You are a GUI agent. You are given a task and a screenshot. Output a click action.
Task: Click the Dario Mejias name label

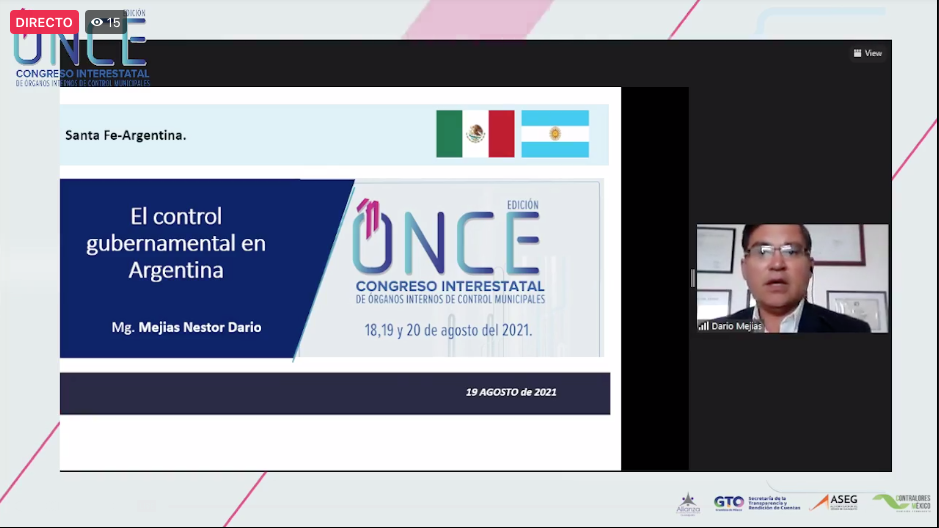736,326
